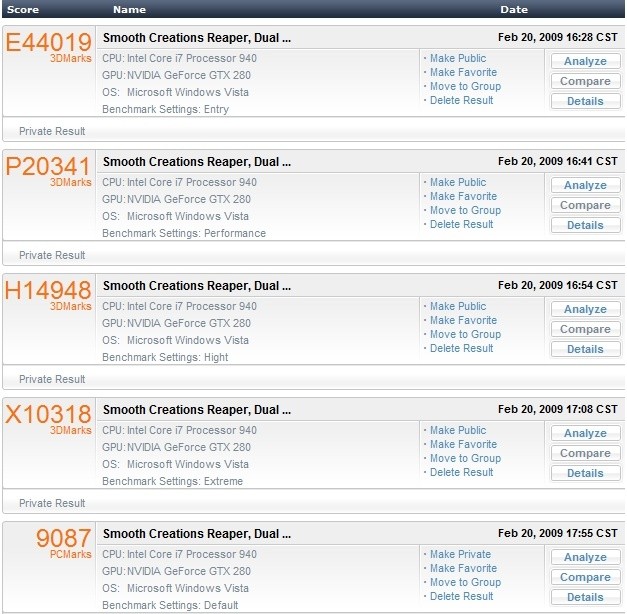This screenshot has height=614, width=627.
Task: Click 'Private Result' under the X10318 entry
Action: pos(52,503)
